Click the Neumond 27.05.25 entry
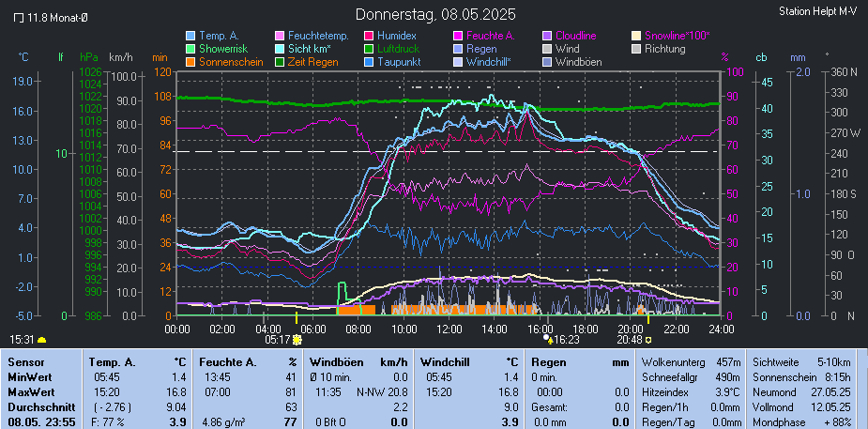 click(801, 391)
